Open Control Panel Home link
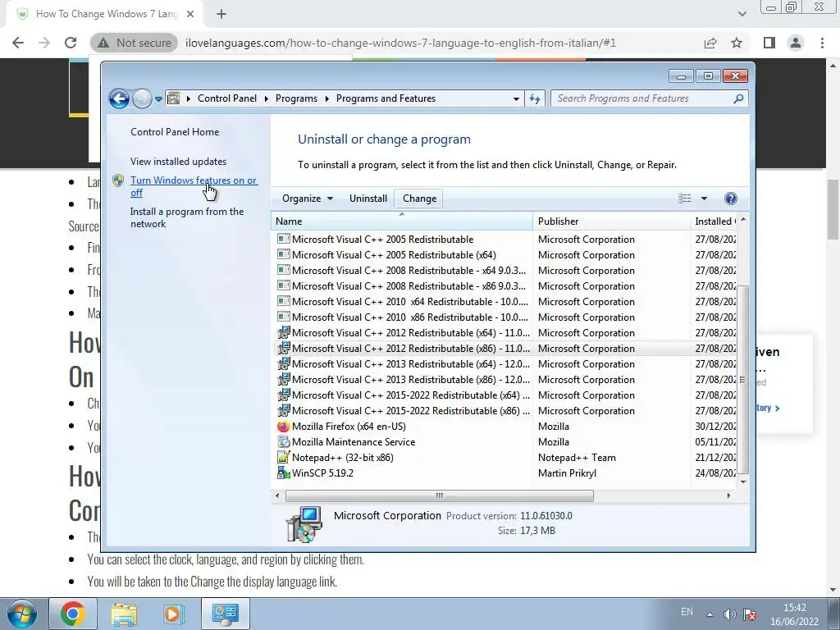 175,132
